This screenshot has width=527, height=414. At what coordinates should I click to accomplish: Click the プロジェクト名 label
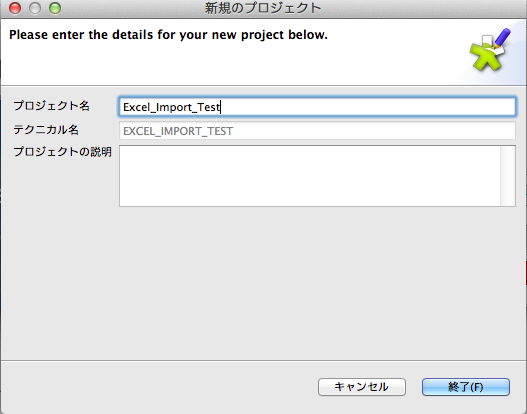click(51, 106)
